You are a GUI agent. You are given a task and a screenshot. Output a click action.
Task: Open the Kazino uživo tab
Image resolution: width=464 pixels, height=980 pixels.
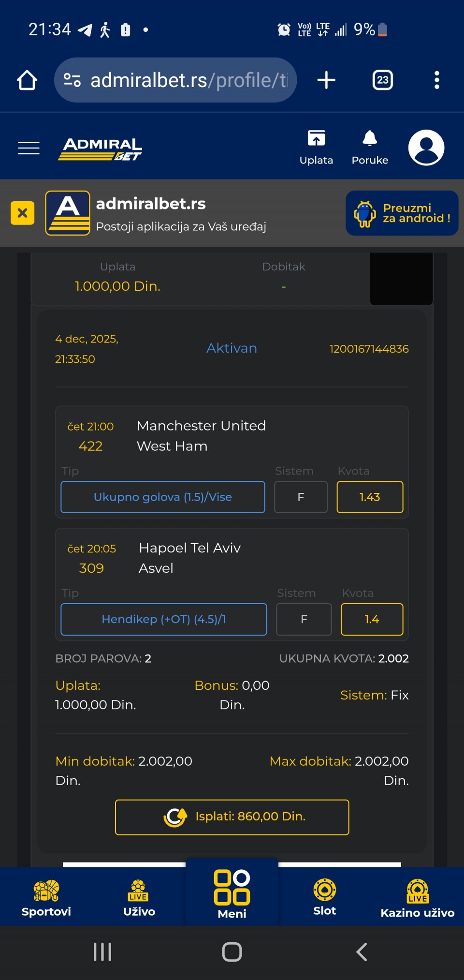[417, 899]
